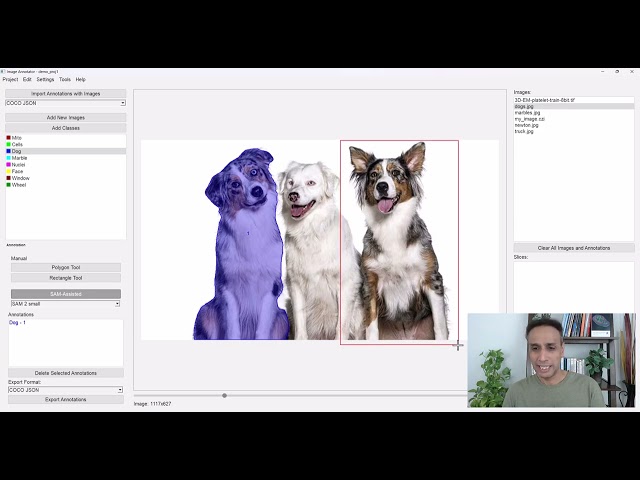Open the Tools menu

65,80
